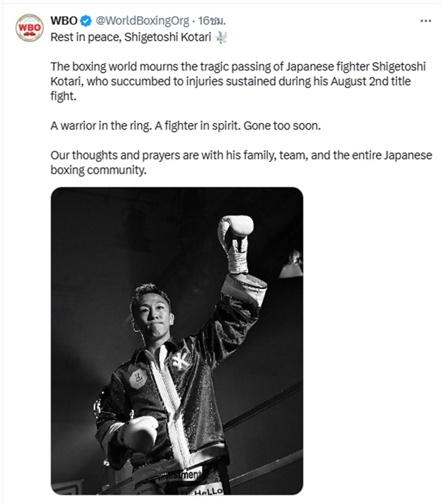442x504 pixels.
Task: Select the 'Rest in peace, Shigetoshi Kotari' line
Action: coord(130,38)
